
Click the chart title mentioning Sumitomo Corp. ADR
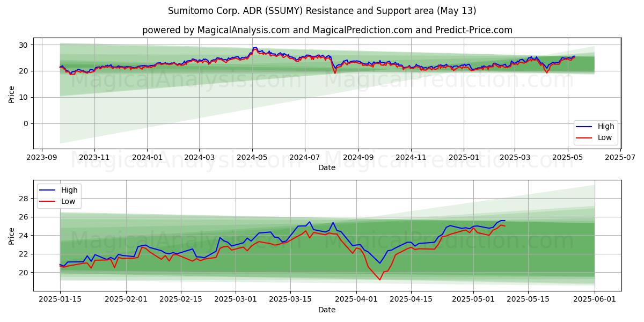click(322, 11)
